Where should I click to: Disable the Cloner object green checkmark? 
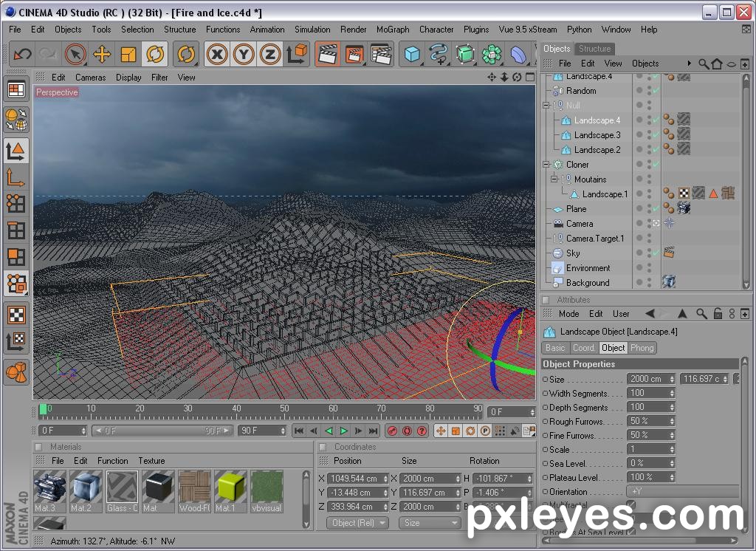tap(656, 165)
